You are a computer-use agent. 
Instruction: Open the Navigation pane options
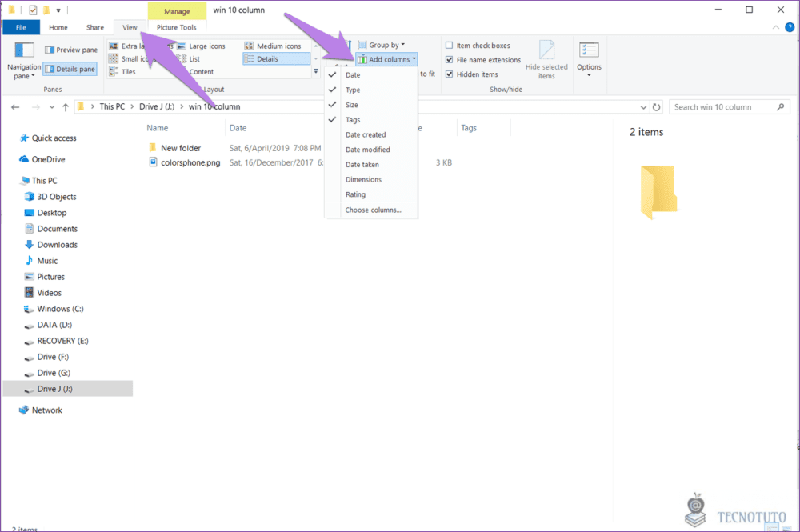[x=23, y=61]
